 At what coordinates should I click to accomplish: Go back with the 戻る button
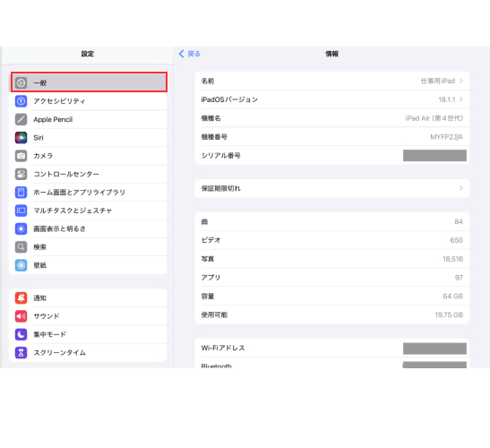click(x=189, y=54)
